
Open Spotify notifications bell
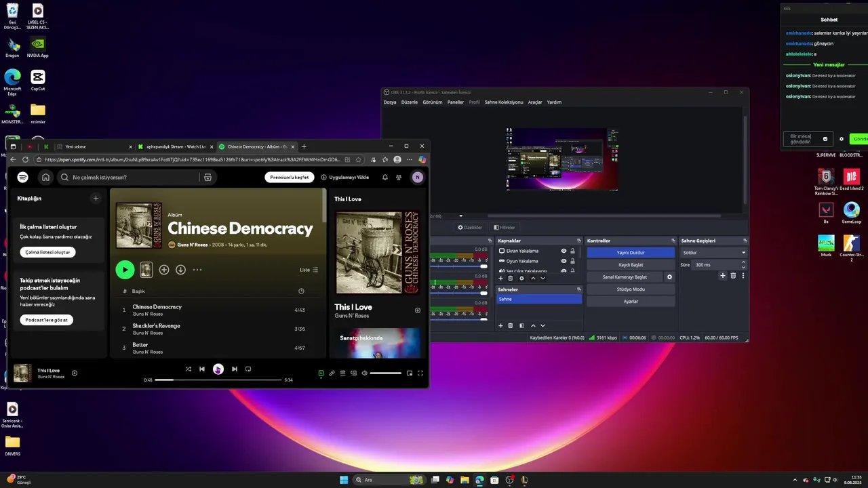(x=385, y=177)
